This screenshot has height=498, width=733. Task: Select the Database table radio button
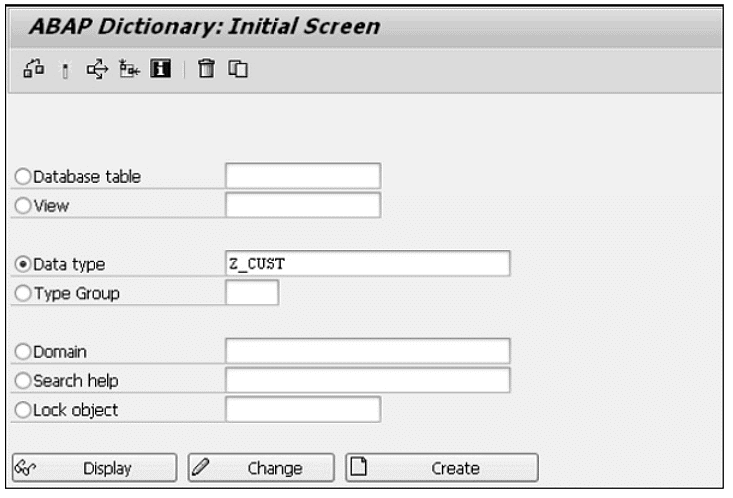[x=24, y=177]
